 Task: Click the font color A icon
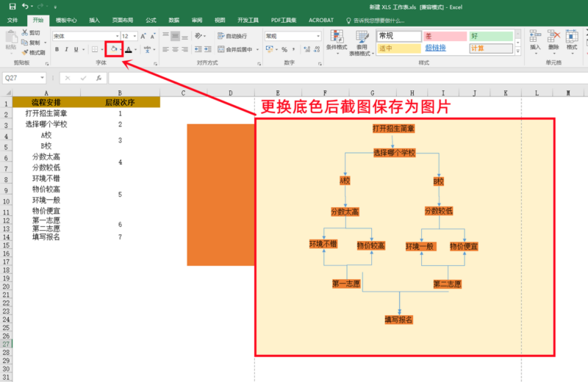point(129,49)
